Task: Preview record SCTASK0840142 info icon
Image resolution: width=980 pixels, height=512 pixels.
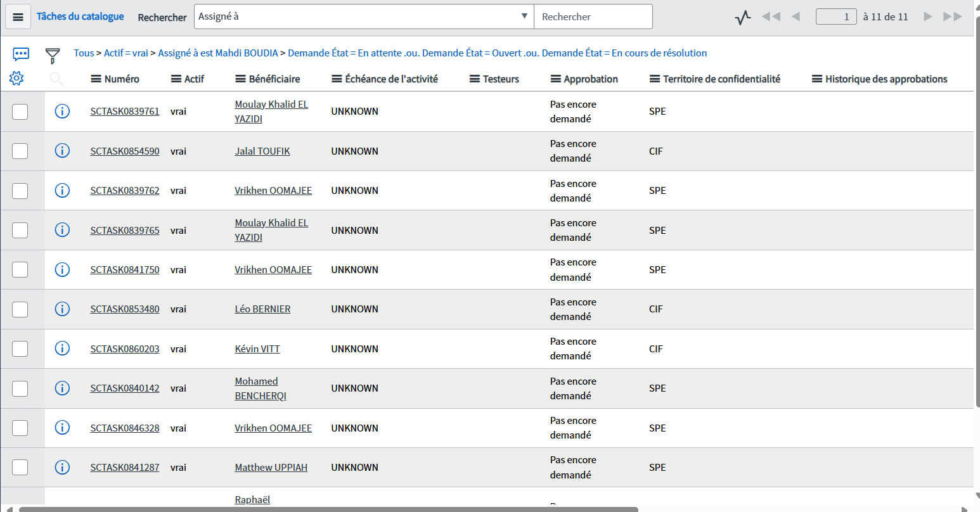Action: (62, 388)
